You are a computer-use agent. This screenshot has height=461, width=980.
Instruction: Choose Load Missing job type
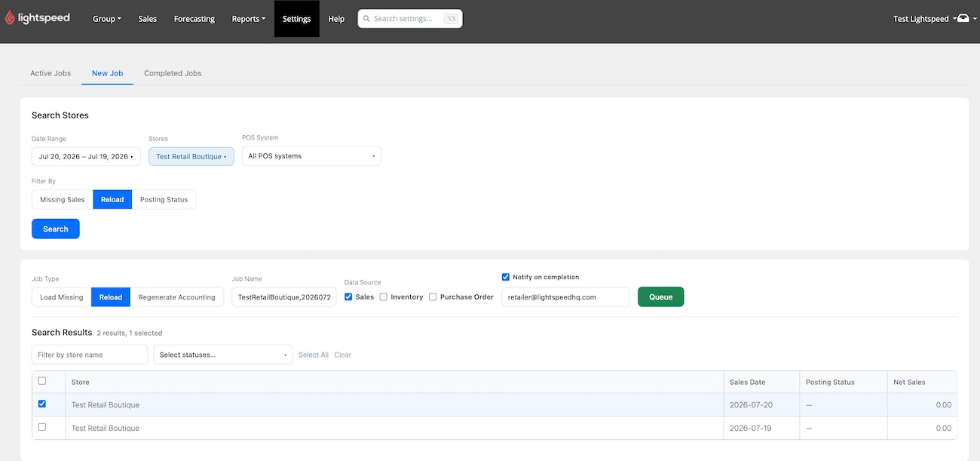pos(62,297)
